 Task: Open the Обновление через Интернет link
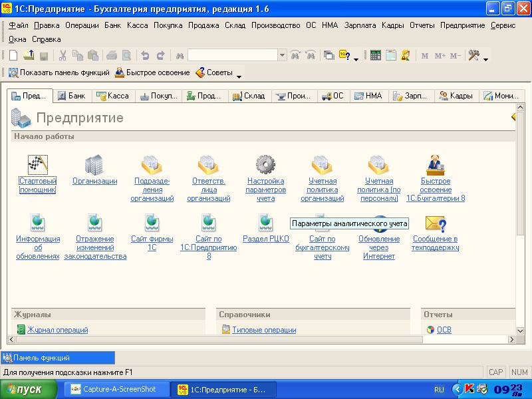(x=379, y=247)
